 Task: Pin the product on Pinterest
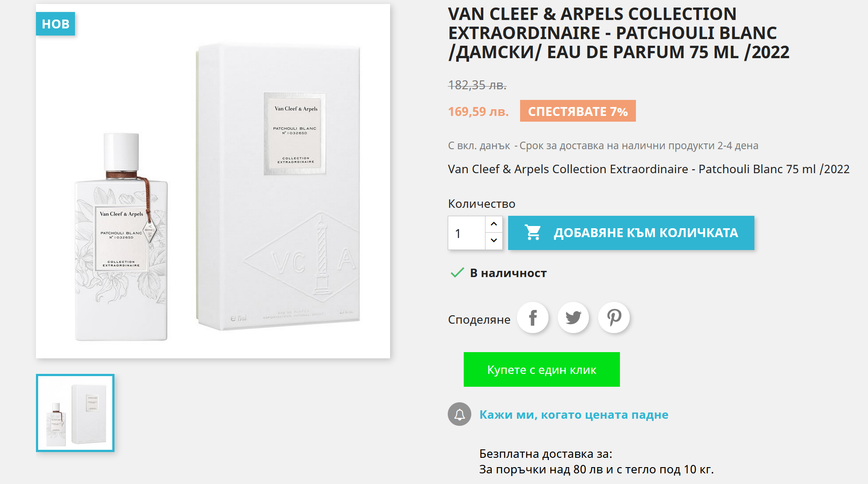coord(614,318)
